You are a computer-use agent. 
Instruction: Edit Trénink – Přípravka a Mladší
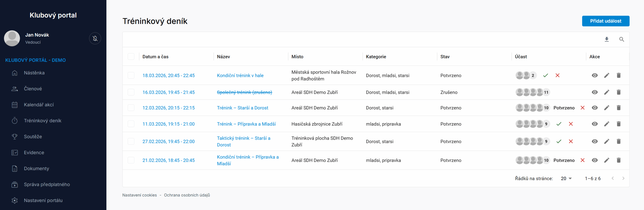(607, 124)
